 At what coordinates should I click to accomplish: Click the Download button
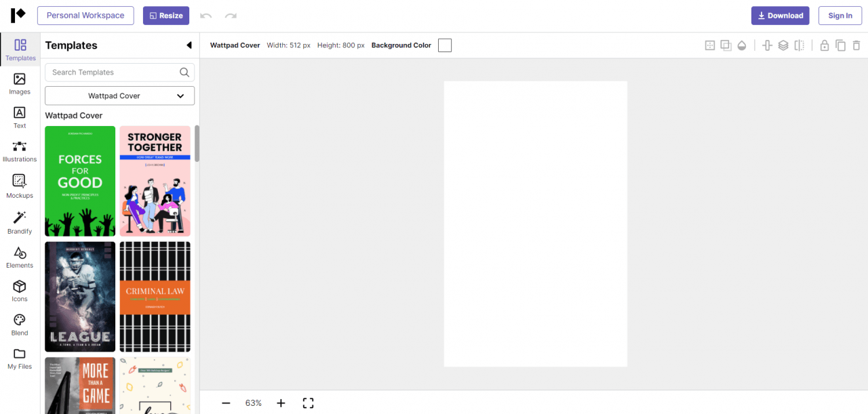point(780,16)
